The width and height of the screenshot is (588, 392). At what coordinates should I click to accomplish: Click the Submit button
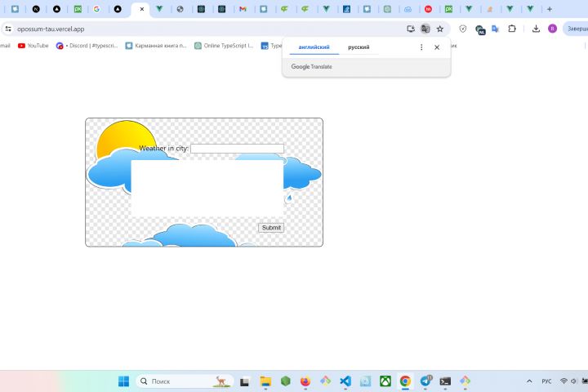click(271, 228)
